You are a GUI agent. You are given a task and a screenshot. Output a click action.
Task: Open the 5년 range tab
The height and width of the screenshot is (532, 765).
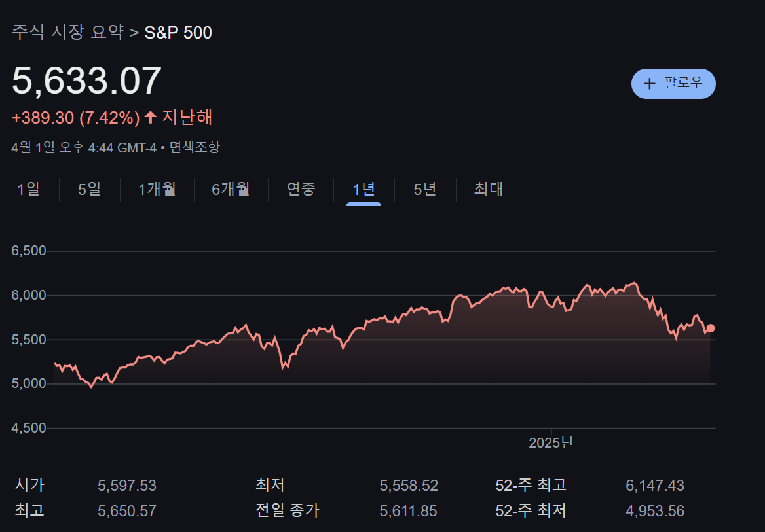(x=425, y=188)
